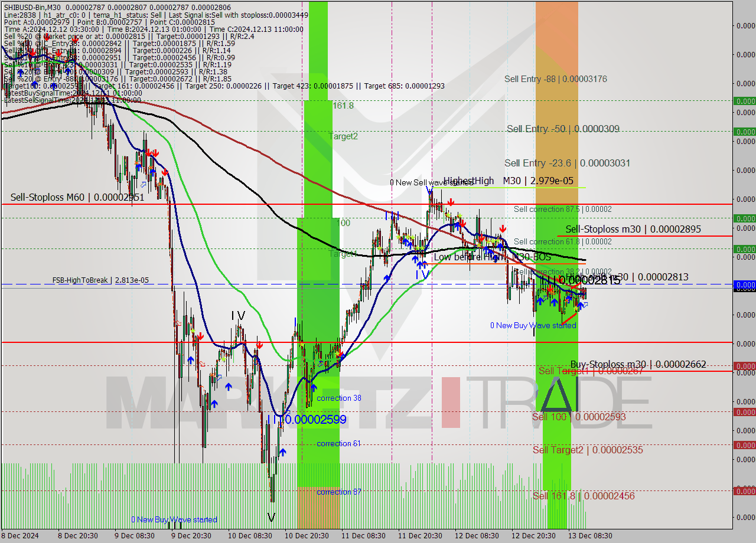756x543 pixels.
Task: Select the 'Sell Entry -88 | 0.00003176' label
Action: click(x=555, y=79)
